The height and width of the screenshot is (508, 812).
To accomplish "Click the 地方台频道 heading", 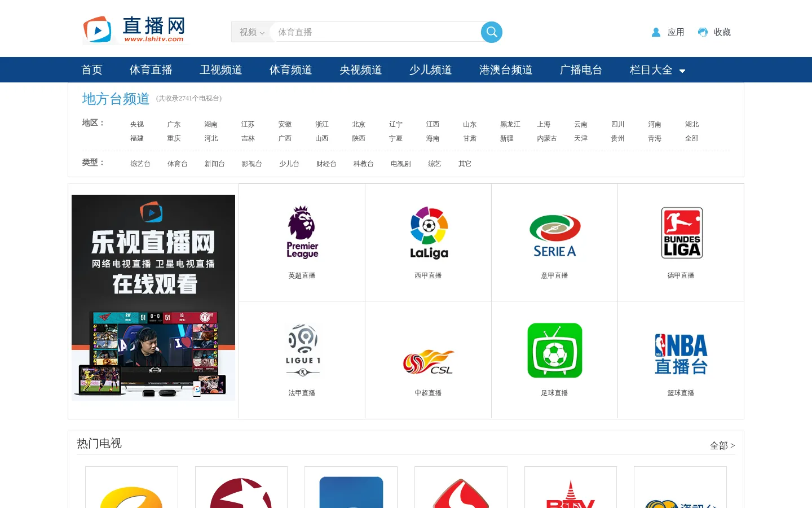I will click(116, 99).
